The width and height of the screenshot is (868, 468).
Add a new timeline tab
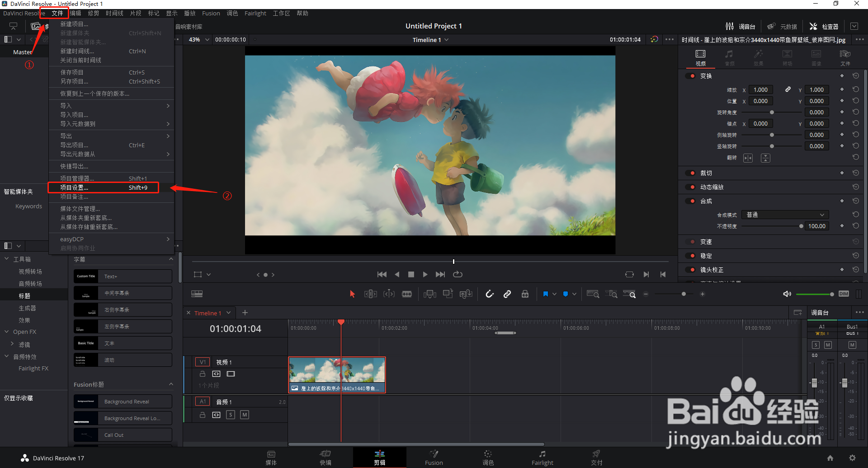click(245, 313)
